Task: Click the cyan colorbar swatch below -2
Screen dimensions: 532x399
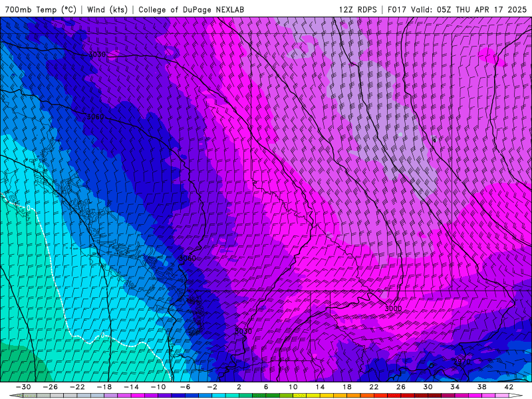Action: tap(219, 396)
